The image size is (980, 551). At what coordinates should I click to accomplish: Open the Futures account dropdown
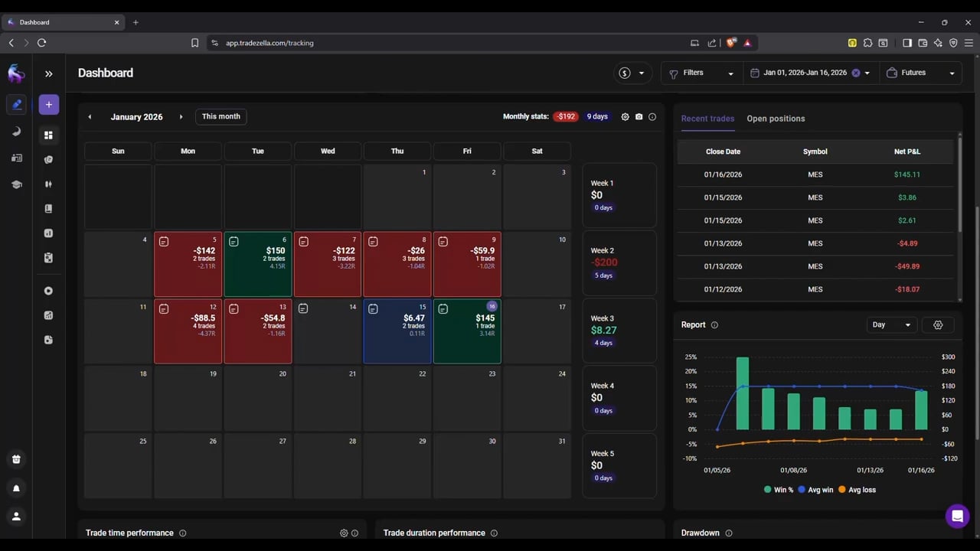(x=920, y=73)
